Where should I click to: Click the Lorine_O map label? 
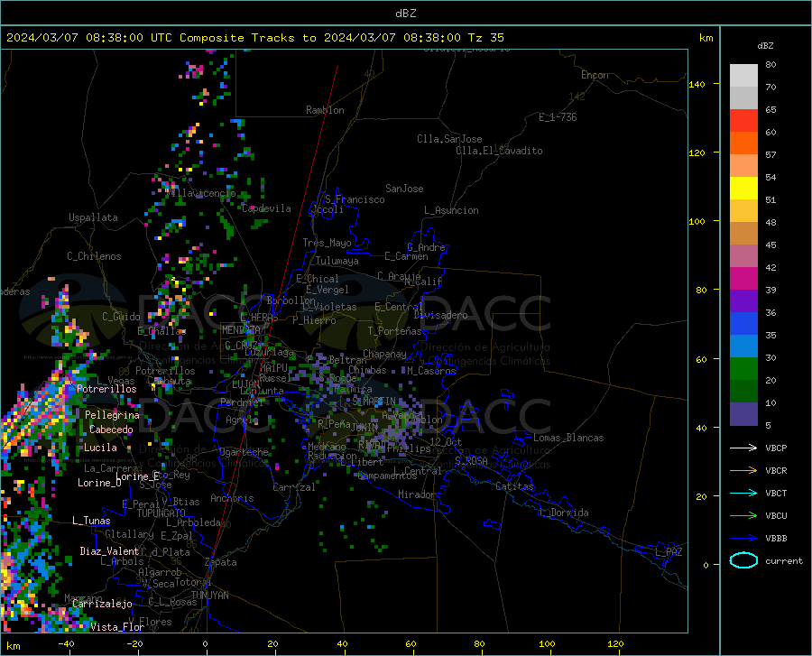[x=99, y=483]
